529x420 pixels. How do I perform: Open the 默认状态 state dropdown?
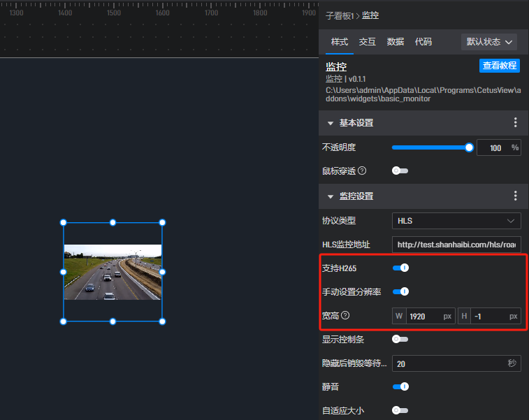pyautogui.click(x=489, y=42)
